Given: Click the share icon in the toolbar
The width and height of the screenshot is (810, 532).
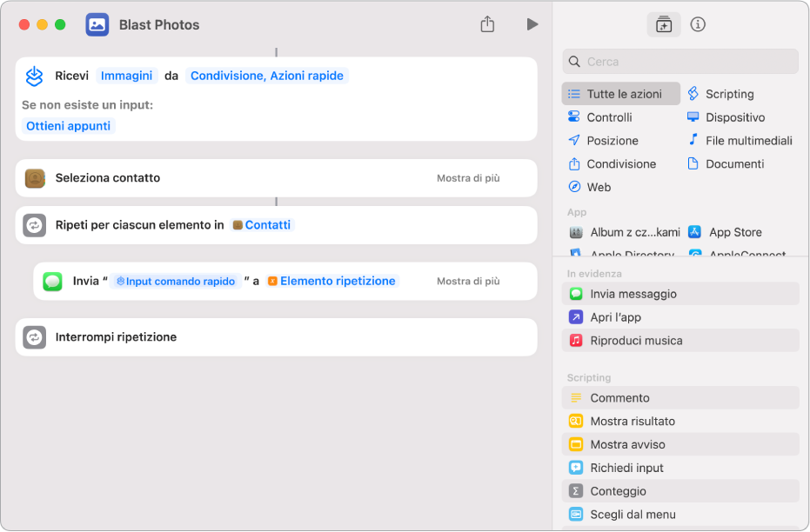Looking at the screenshot, I should pos(487,24).
